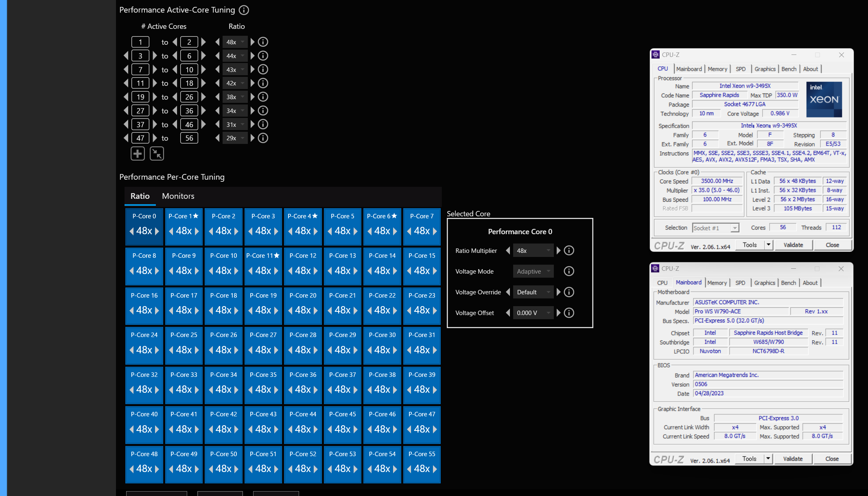Open Memory tab in upper CPU-Z window
The height and width of the screenshot is (496, 868).
pos(717,69)
